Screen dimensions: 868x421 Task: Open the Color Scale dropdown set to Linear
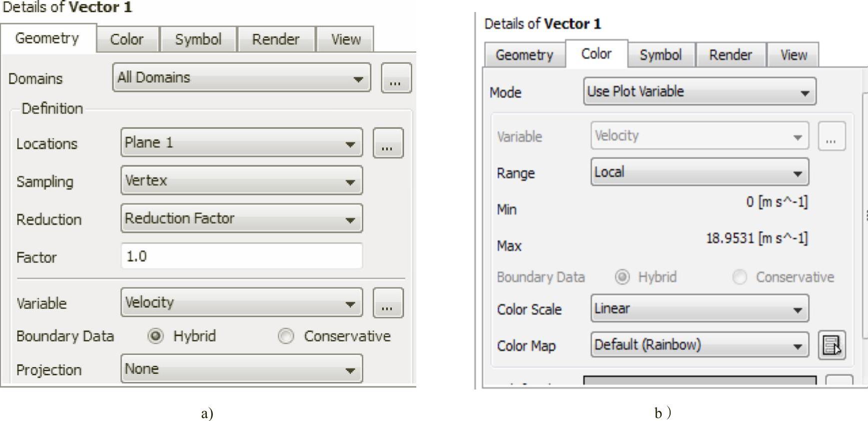click(x=700, y=308)
